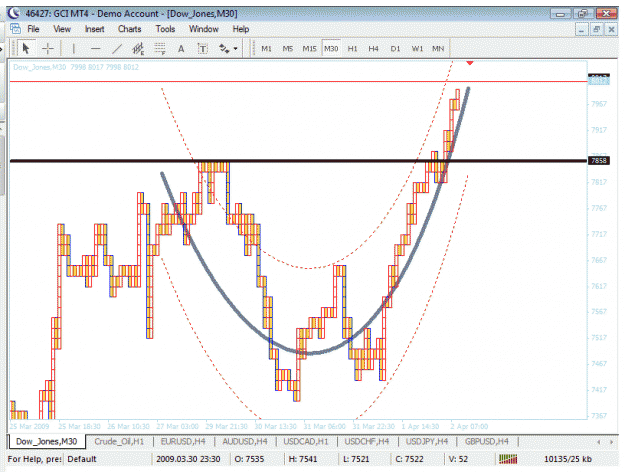
Task: Switch to AUDUSD,H4 chart tab
Action: pyautogui.click(x=245, y=441)
